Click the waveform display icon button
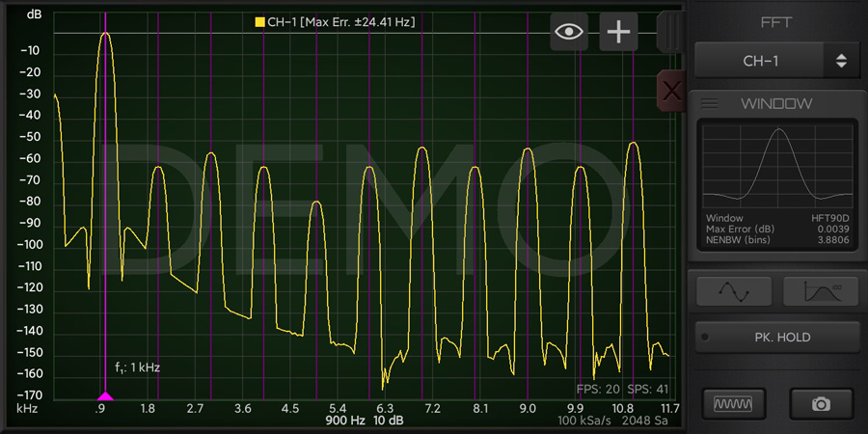 (734, 404)
